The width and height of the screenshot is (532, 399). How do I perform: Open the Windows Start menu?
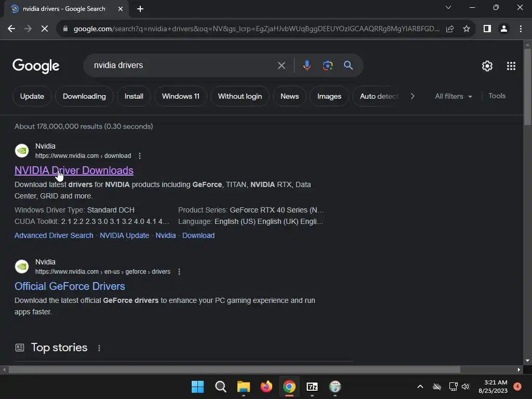pos(197,387)
